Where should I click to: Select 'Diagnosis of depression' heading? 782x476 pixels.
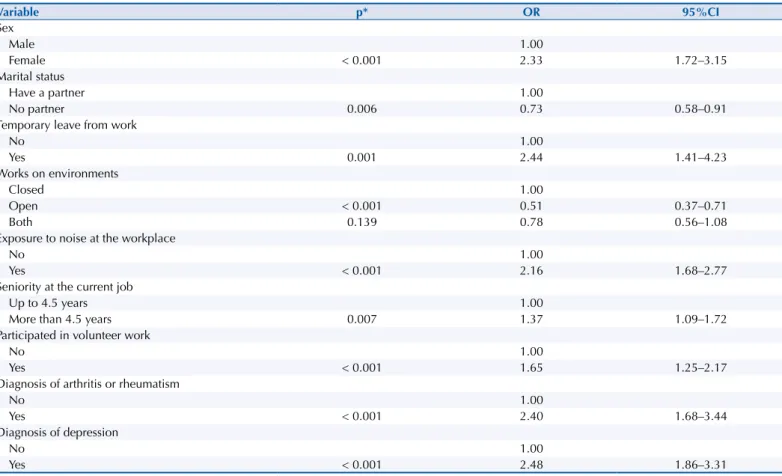click(x=59, y=433)
